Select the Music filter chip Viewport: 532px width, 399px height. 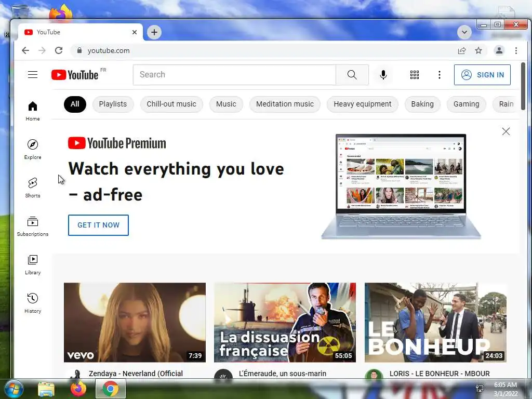pos(226,104)
